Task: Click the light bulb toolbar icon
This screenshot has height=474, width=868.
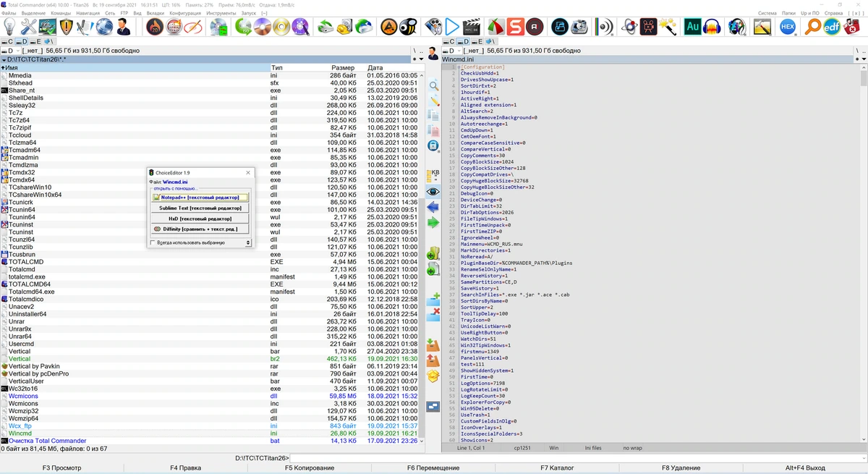Action: coord(10,27)
